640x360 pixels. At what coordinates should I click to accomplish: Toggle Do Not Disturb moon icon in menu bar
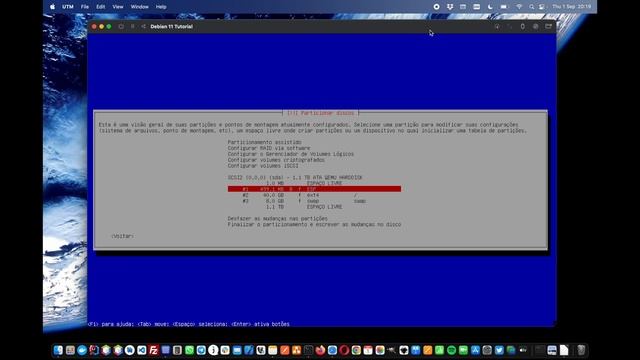(490, 7)
